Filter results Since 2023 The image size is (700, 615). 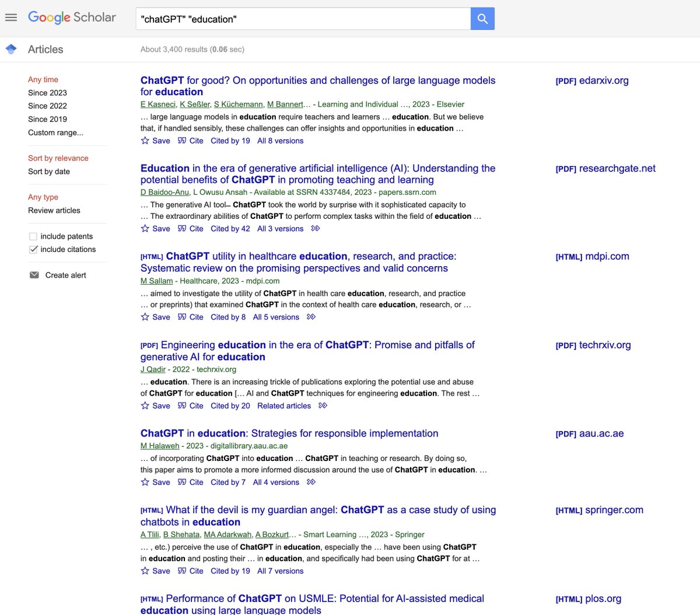[47, 93]
